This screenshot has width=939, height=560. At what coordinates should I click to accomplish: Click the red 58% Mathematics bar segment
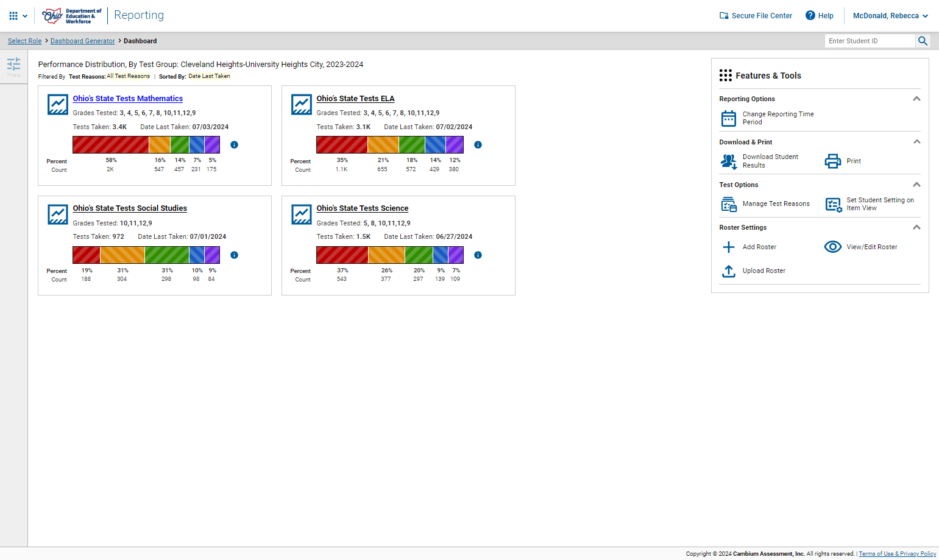click(x=111, y=145)
